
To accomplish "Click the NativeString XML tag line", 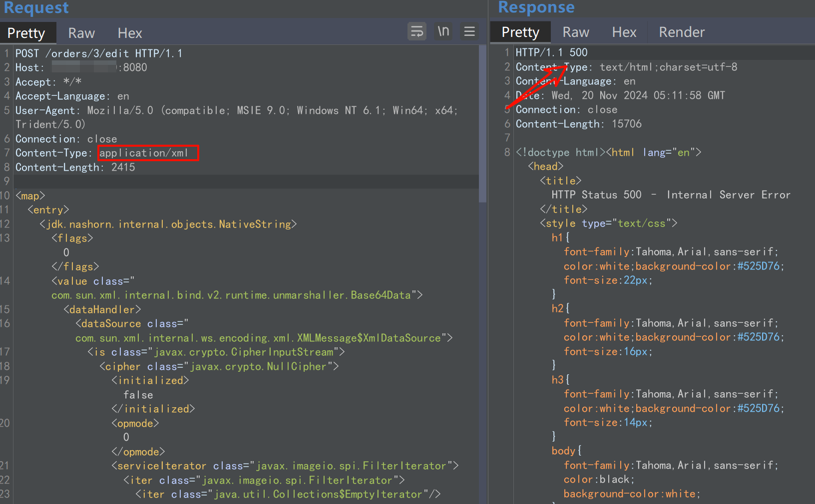I will pos(168,224).
